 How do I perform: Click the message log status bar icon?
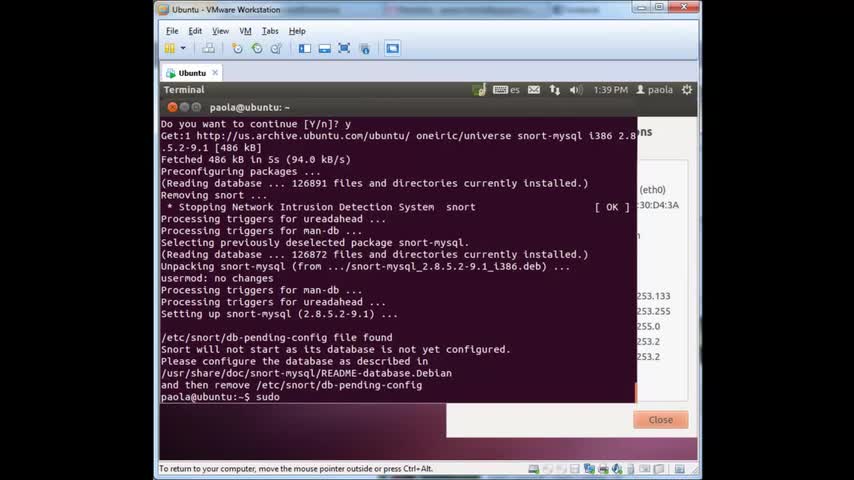click(x=679, y=469)
